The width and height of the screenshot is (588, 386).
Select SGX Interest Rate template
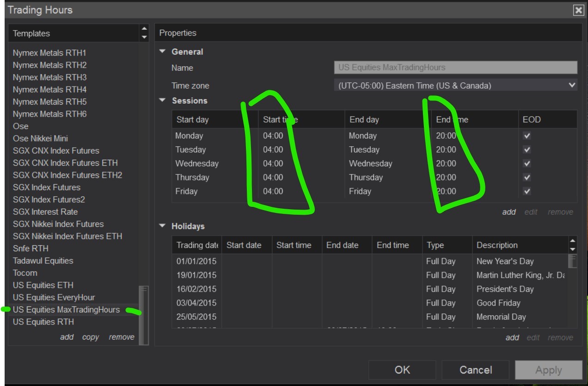[x=45, y=212]
